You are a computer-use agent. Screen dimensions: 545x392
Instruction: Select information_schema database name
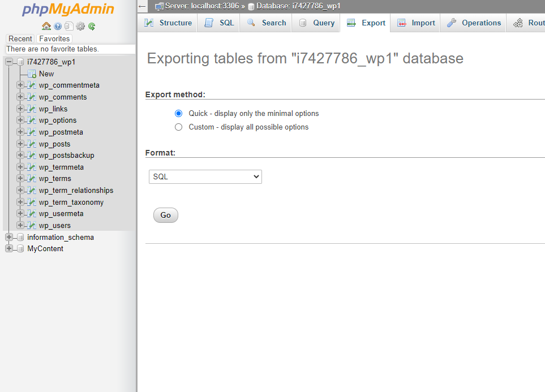coord(61,238)
